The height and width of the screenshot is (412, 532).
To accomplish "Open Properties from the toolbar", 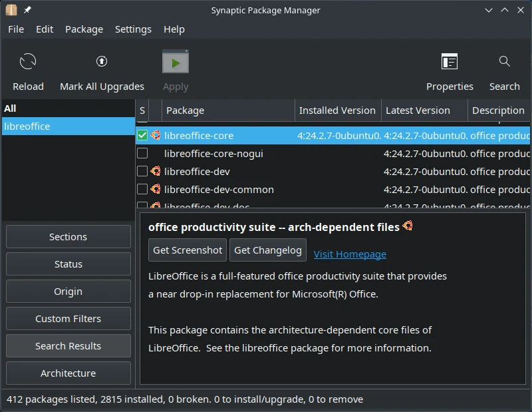I will coord(450,63).
